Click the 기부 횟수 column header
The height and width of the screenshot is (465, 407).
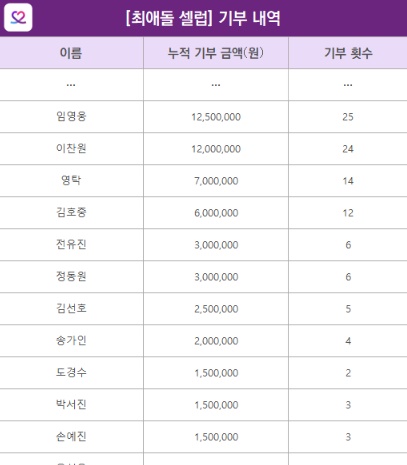(x=348, y=53)
